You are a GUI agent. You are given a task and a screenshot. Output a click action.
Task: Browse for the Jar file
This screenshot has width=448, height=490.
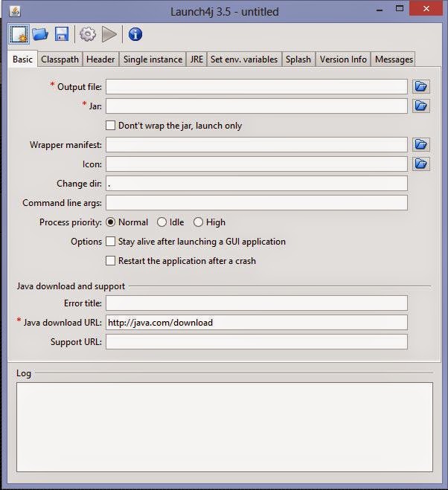[420, 106]
